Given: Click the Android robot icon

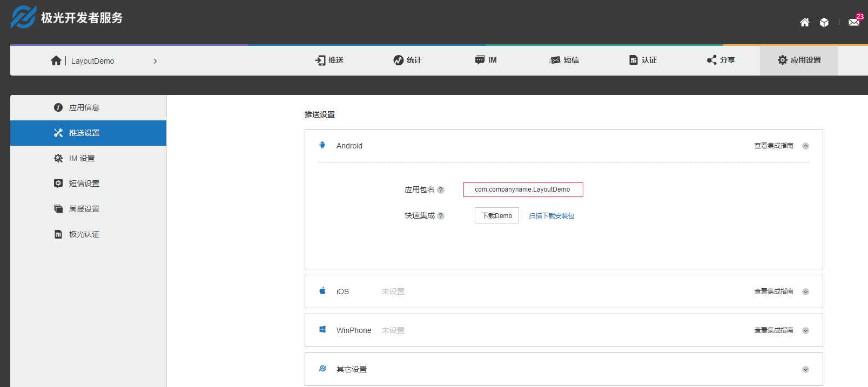Looking at the screenshot, I should click(x=322, y=145).
